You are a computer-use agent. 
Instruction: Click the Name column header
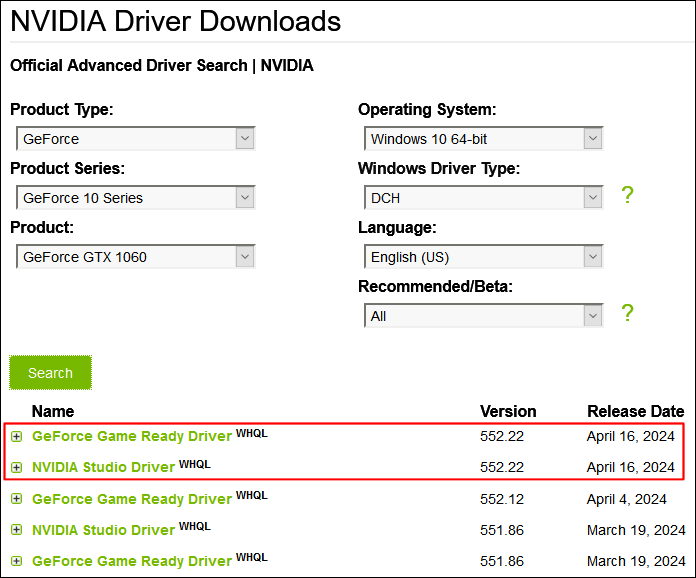pyautogui.click(x=53, y=411)
